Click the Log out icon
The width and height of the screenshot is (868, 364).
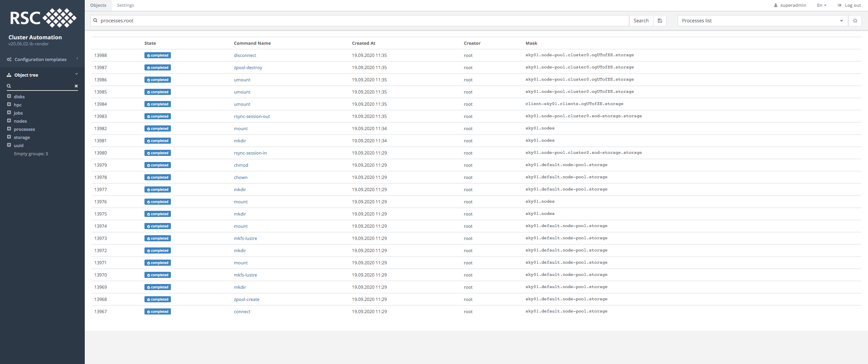(840, 5)
